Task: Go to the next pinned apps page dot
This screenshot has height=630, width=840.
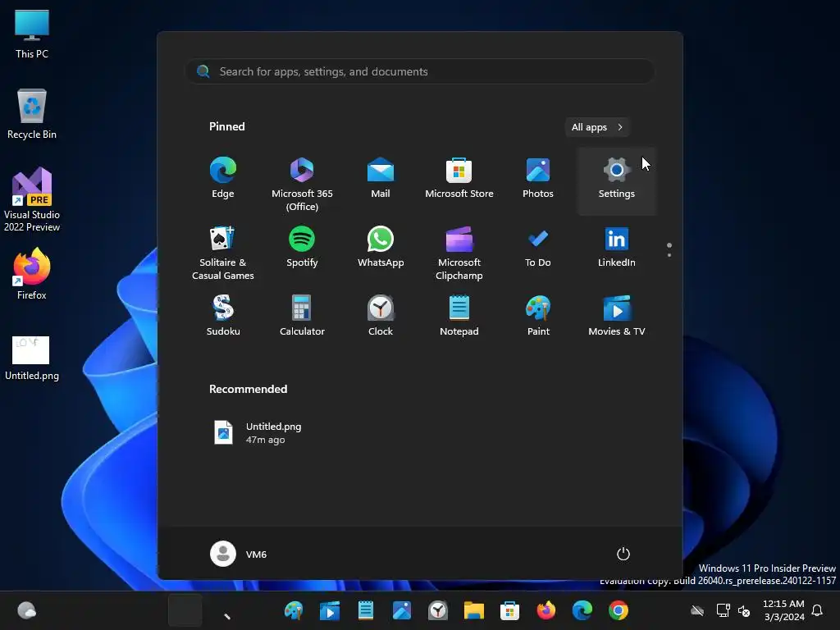Action: [x=669, y=255]
